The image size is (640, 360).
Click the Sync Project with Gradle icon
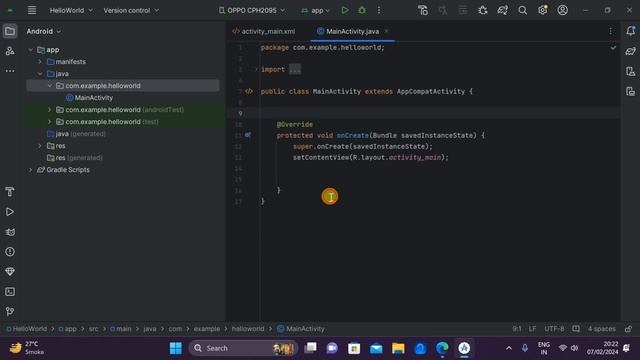pos(502,10)
